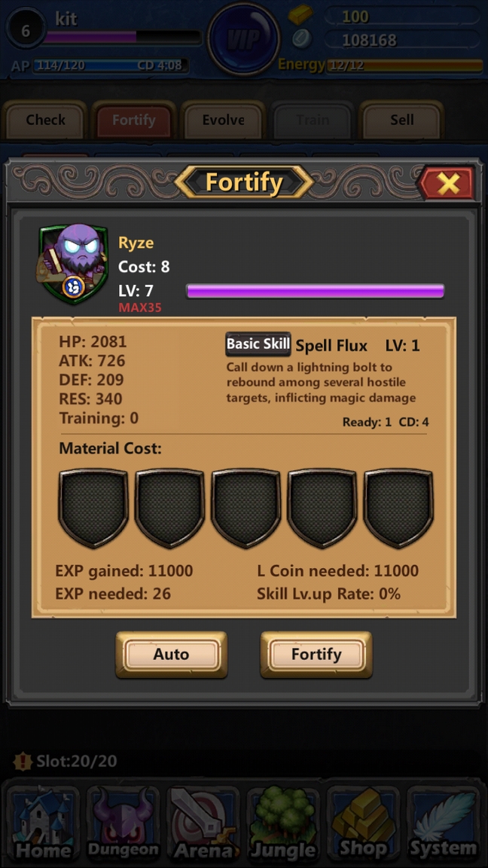Screen dimensions: 488x868
Task: Select the first empty material shield slot
Action: click(93, 508)
